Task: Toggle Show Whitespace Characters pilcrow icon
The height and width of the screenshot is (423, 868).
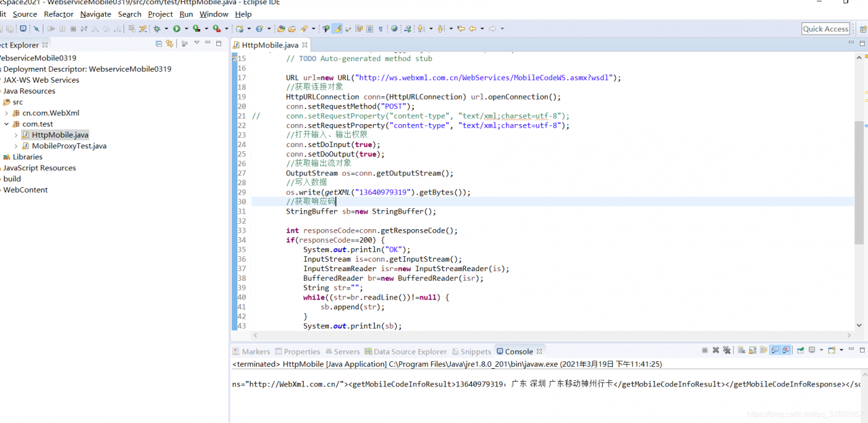Action: 380,28
